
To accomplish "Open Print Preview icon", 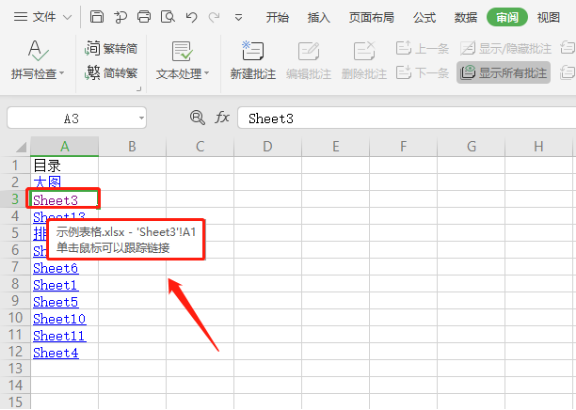I will [168, 17].
